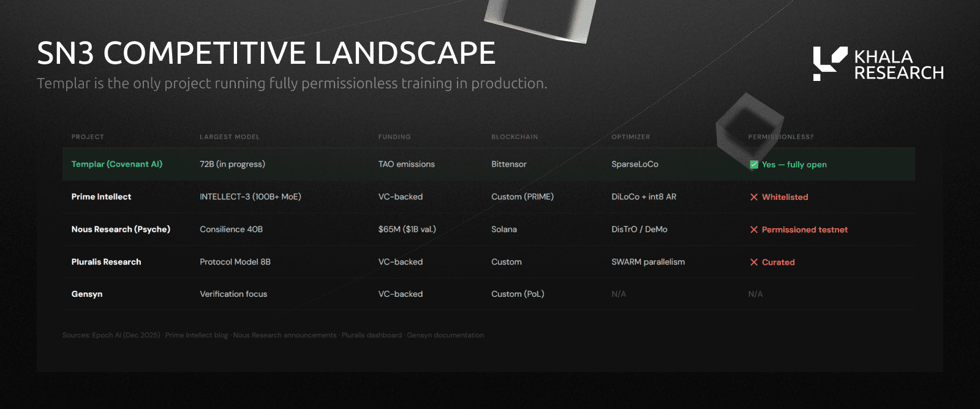Click the "Bittensor" blockchain cell
Viewport: 980px width, 409px height.
(509, 164)
